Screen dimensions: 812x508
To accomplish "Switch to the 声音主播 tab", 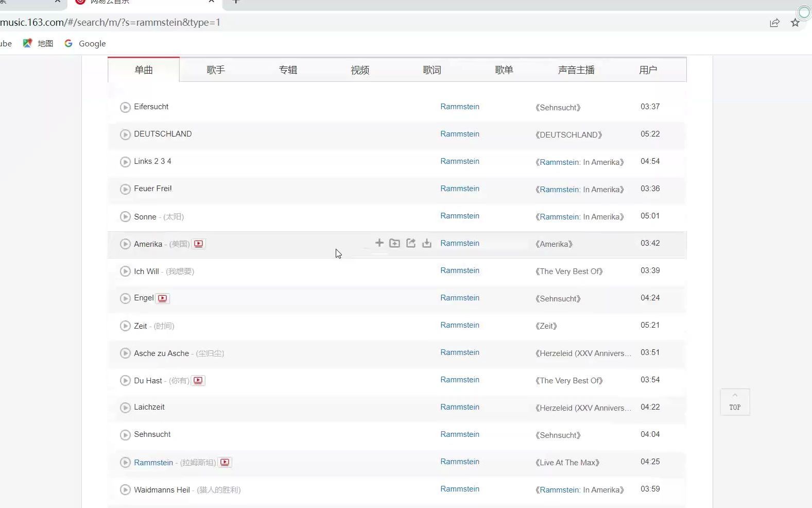I will 576,70.
